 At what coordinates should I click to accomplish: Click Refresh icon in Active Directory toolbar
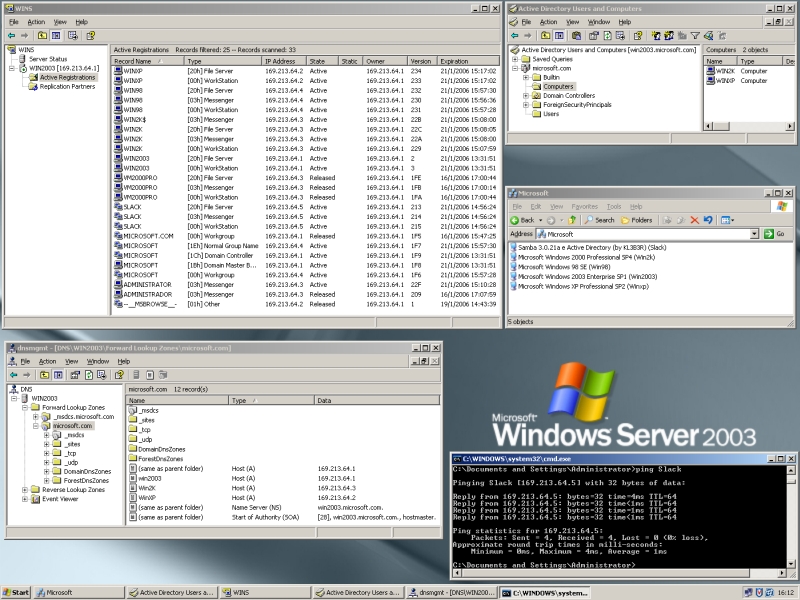(607, 36)
